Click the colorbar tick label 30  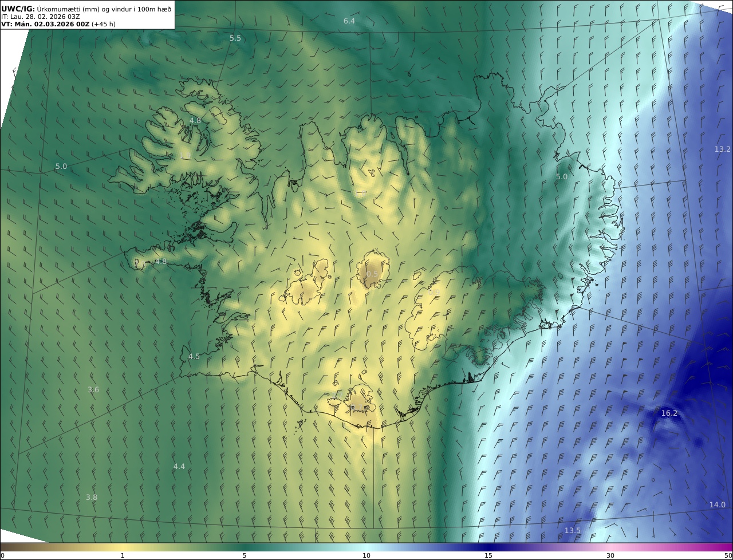tap(610, 555)
